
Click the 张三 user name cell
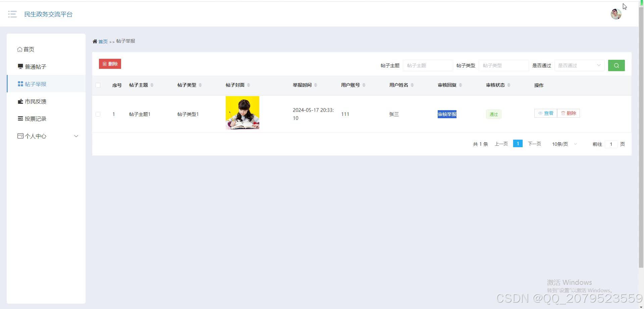pyautogui.click(x=394, y=114)
